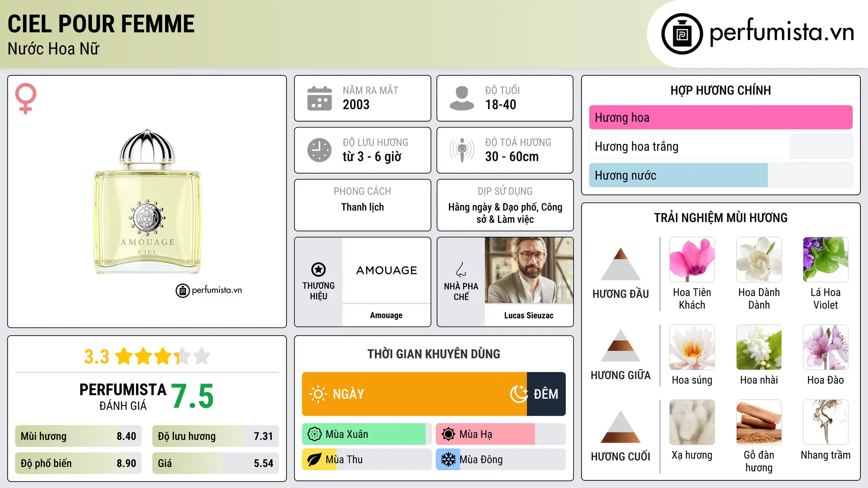This screenshot has height=488, width=868.
Task: Click the Mùa Thu season bar
Action: [367, 460]
